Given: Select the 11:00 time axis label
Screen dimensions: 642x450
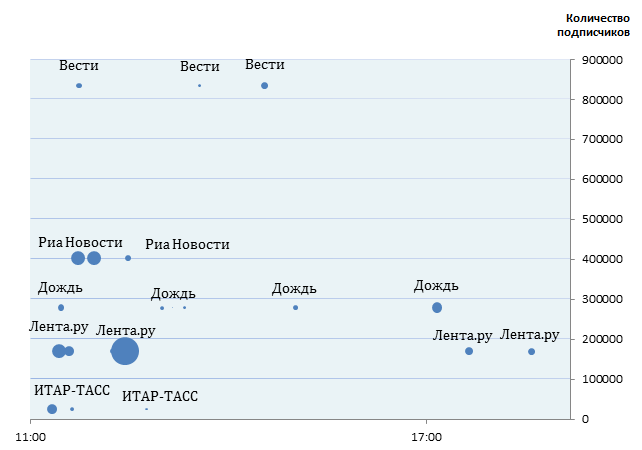Looking at the screenshot, I should pyautogui.click(x=31, y=435).
